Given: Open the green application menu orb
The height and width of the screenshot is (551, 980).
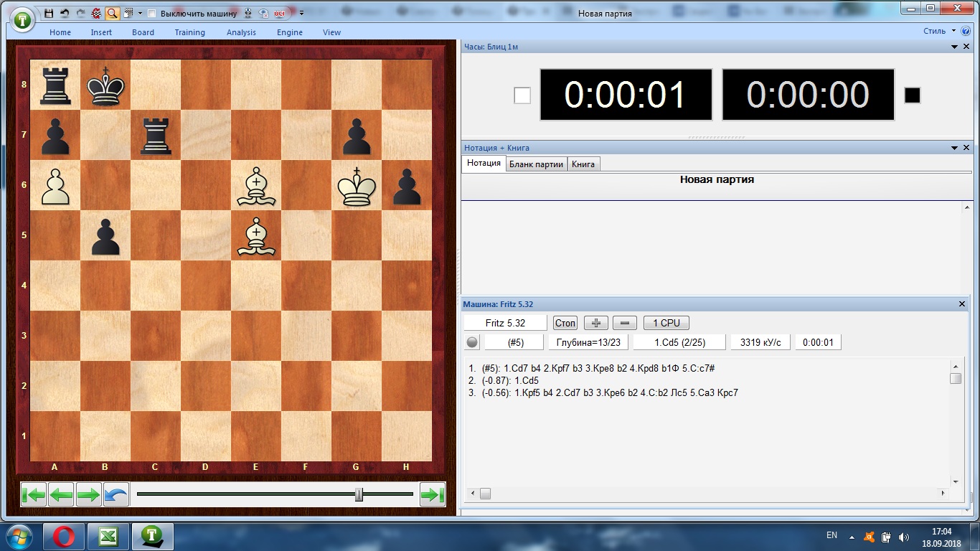Looking at the screenshot, I should click(24, 19).
